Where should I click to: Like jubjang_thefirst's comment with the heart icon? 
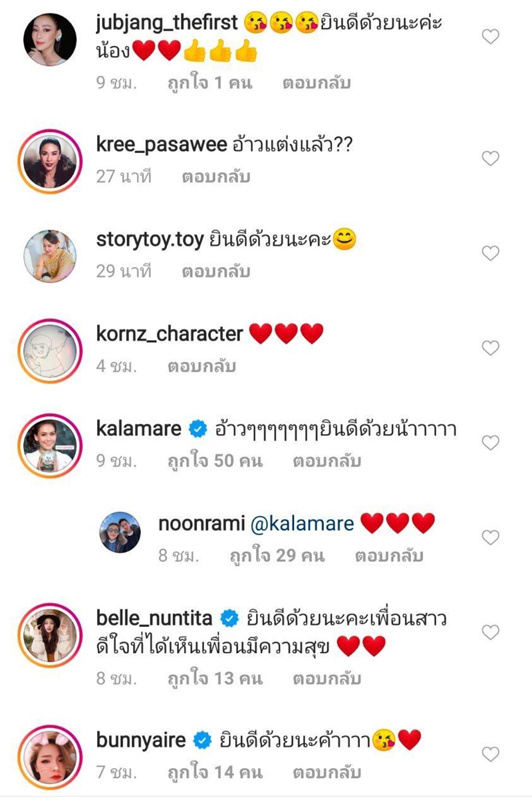click(490, 37)
